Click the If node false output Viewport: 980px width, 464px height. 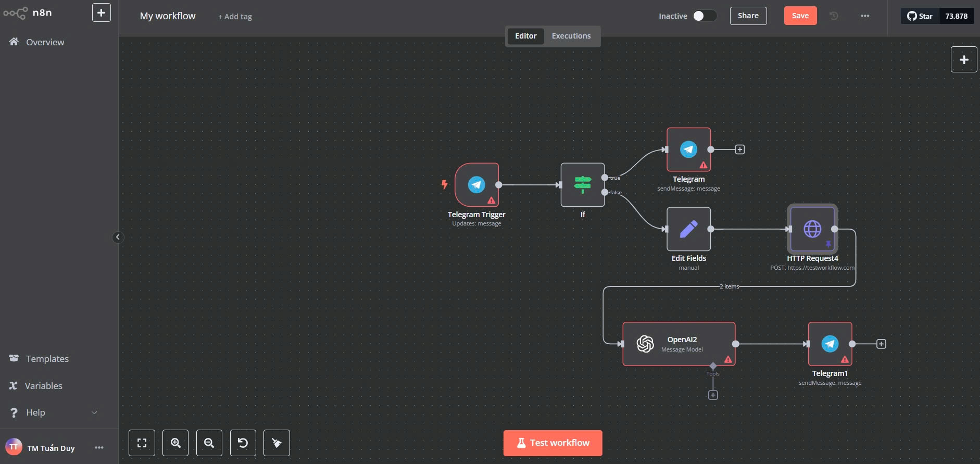coord(605,192)
